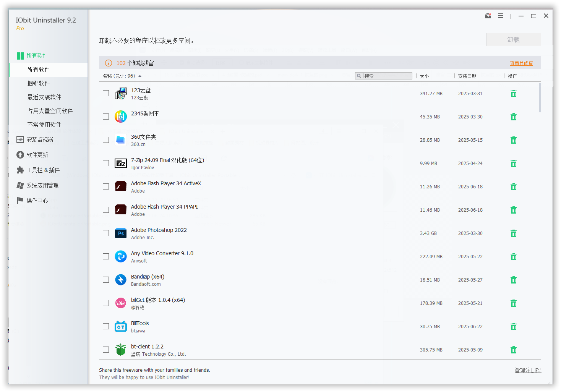This screenshot has height=392, width=561.
Task: Click the 3.43 GB size value
Action: (x=428, y=233)
